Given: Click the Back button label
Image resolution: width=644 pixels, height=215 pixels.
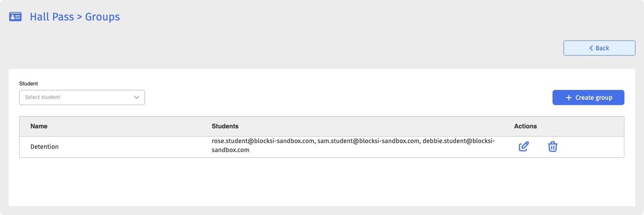Looking at the screenshot, I should pos(602,48).
